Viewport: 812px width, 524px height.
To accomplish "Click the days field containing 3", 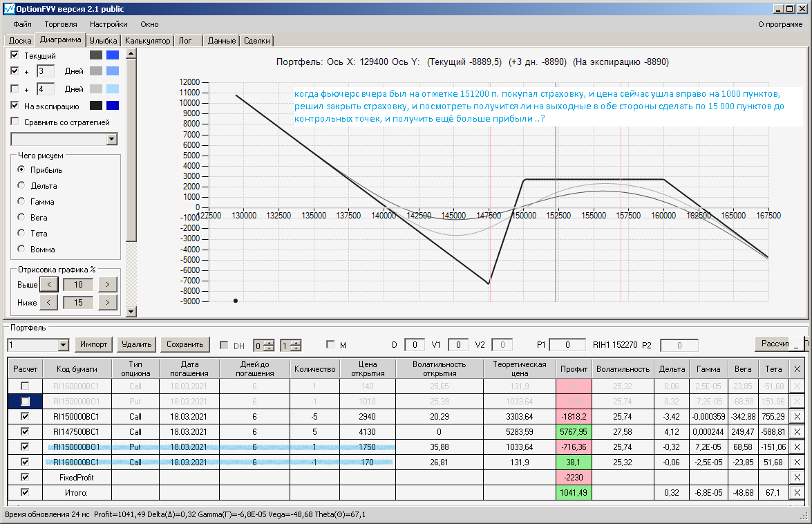I will coord(46,71).
